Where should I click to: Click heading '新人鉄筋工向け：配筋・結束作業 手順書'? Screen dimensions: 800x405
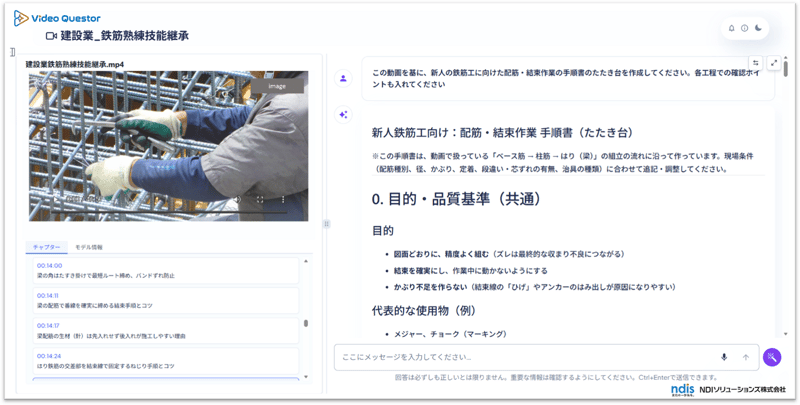coord(503,133)
